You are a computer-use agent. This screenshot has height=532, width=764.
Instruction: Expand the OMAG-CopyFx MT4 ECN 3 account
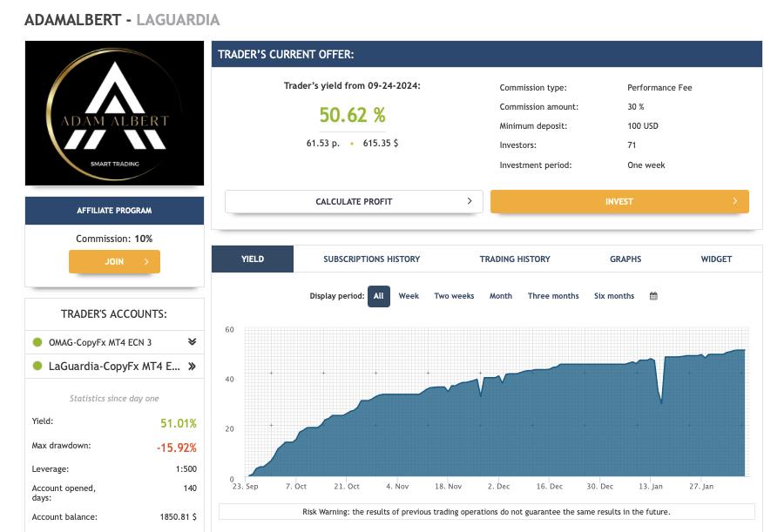point(192,342)
